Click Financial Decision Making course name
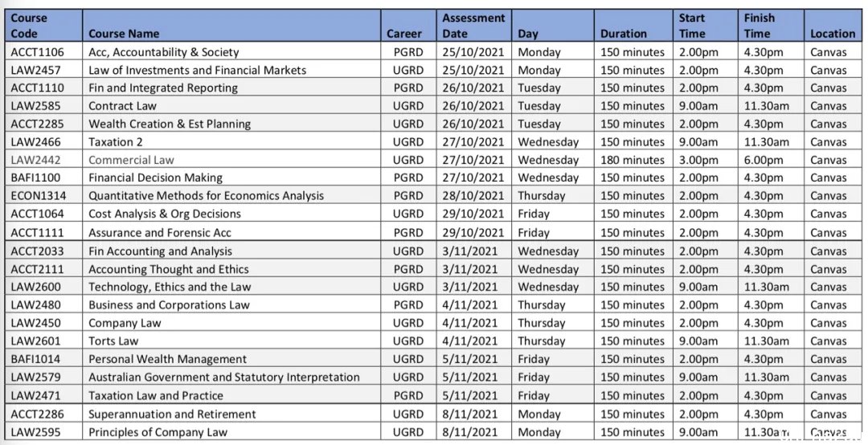 tap(156, 178)
